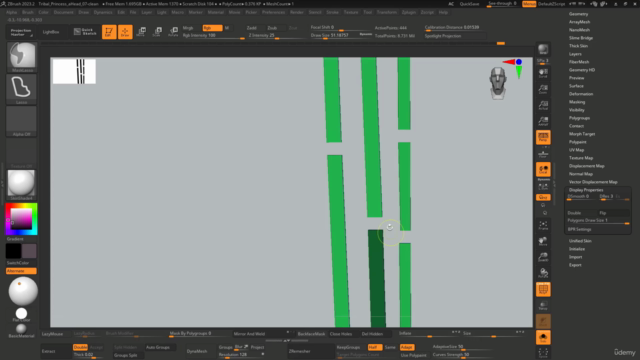Click the Transp transparency icon
640x360 pixels.
(x=543, y=305)
